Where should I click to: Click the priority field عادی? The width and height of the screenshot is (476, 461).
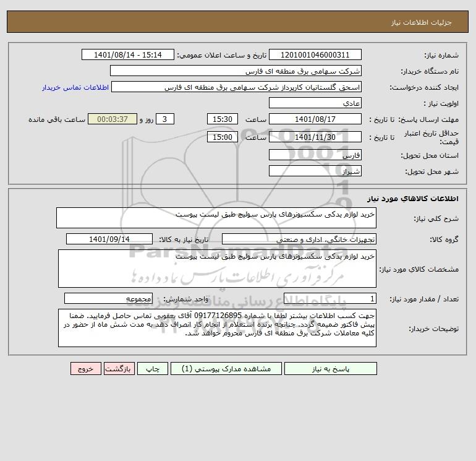pos(315,103)
